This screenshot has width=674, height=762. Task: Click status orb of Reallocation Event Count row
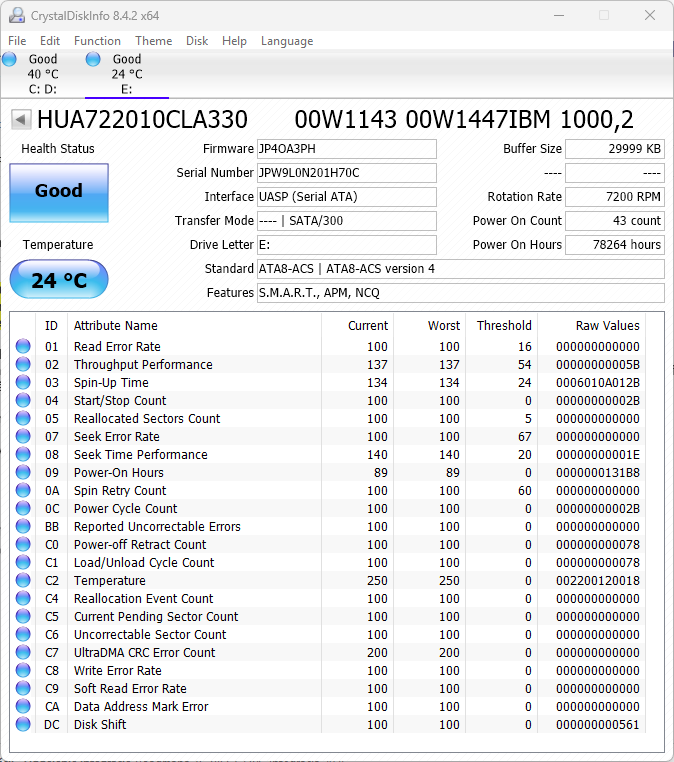(23, 598)
